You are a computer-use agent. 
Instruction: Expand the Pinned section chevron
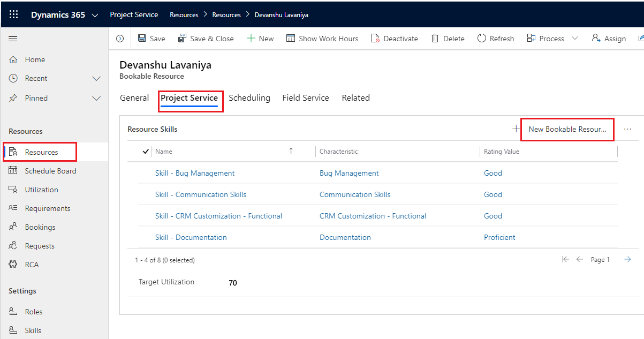pyautogui.click(x=96, y=99)
